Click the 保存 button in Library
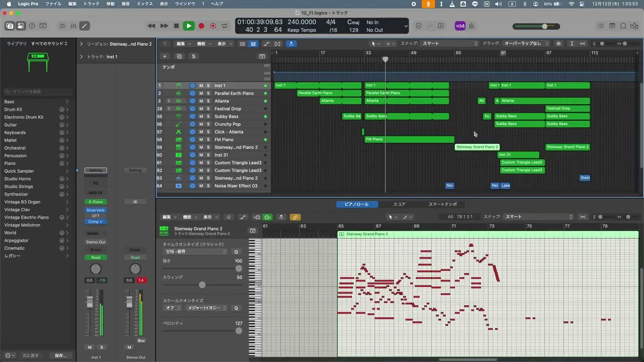Image resolution: width=644 pixels, height=362 pixels. pos(60,355)
